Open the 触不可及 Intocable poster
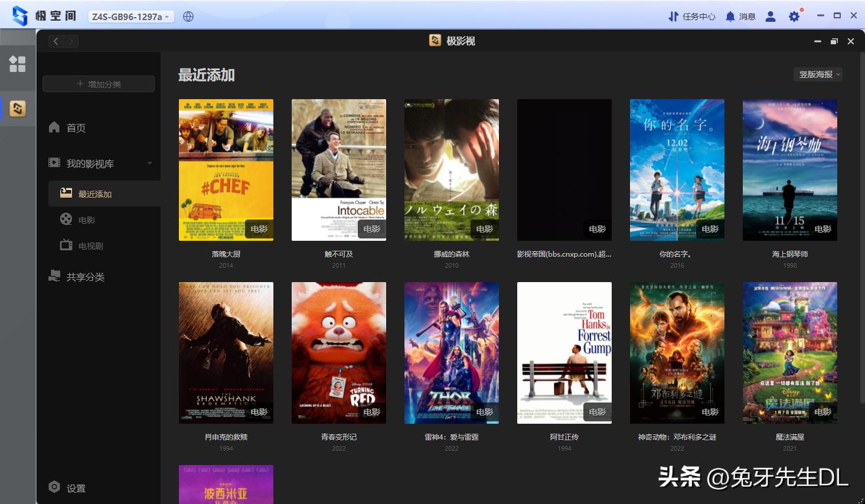The height and width of the screenshot is (504, 865). click(339, 170)
